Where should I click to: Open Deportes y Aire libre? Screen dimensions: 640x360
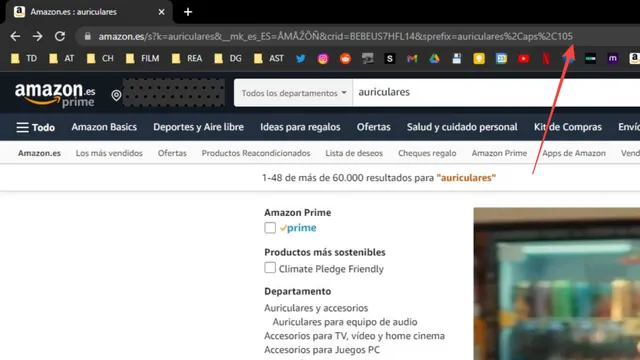click(x=198, y=127)
